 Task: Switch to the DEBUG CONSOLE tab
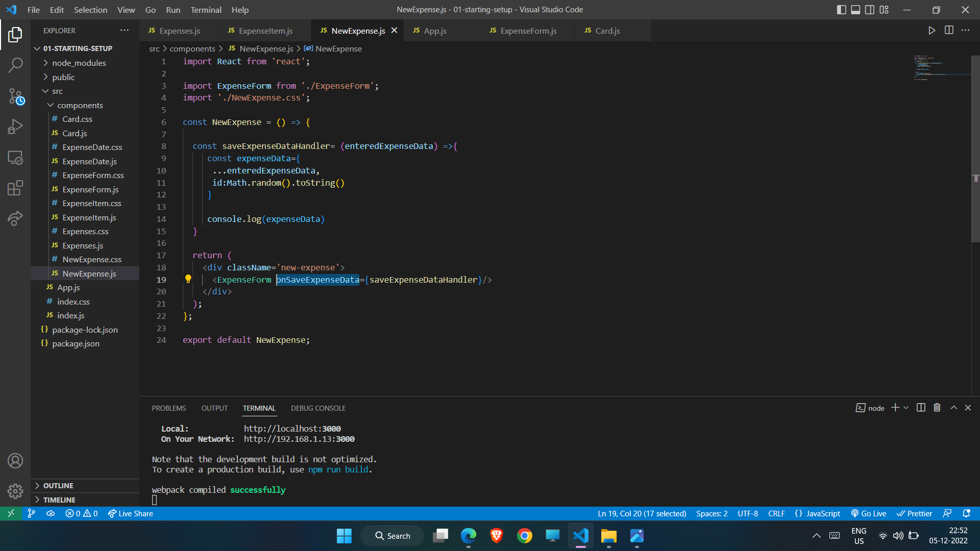tap(318, 408)
